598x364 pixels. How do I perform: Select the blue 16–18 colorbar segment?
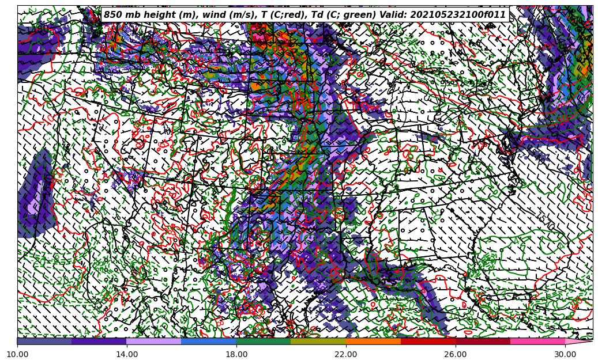[209, 341]
